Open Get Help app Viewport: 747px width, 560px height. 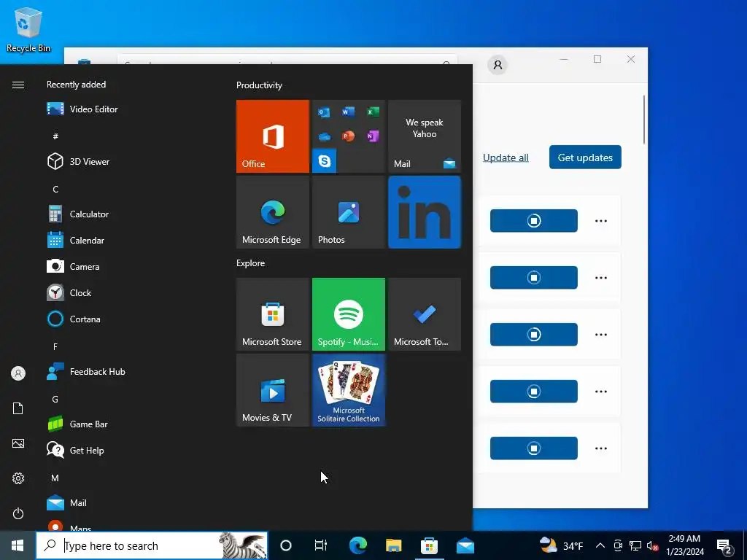tap(75, 450)
